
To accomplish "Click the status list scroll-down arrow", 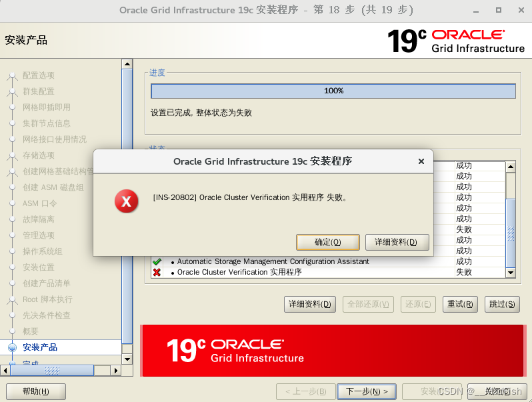I will [510, 273].
